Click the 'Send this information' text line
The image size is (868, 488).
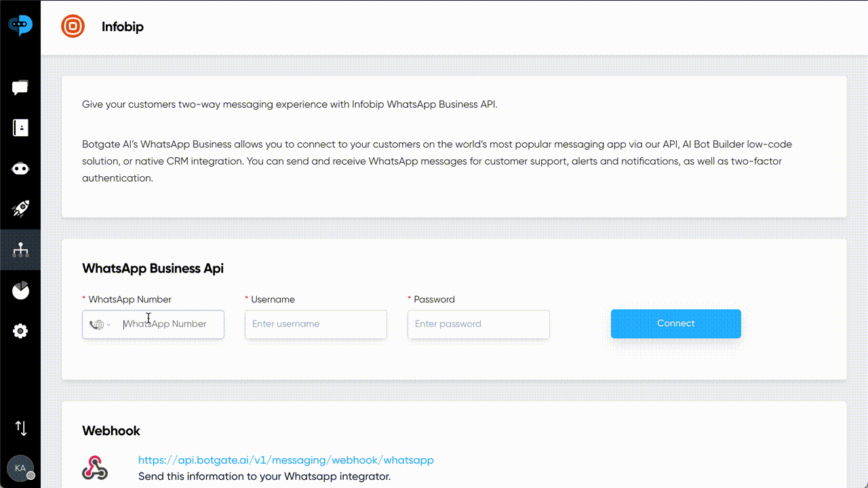click(264, 476)
